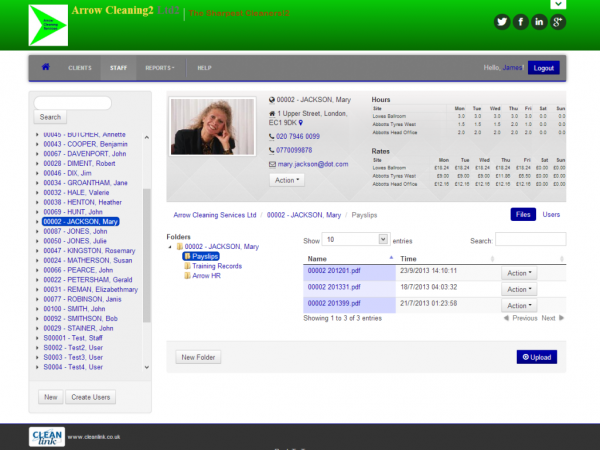Sort table by Name column arrow

click(391, 258)
